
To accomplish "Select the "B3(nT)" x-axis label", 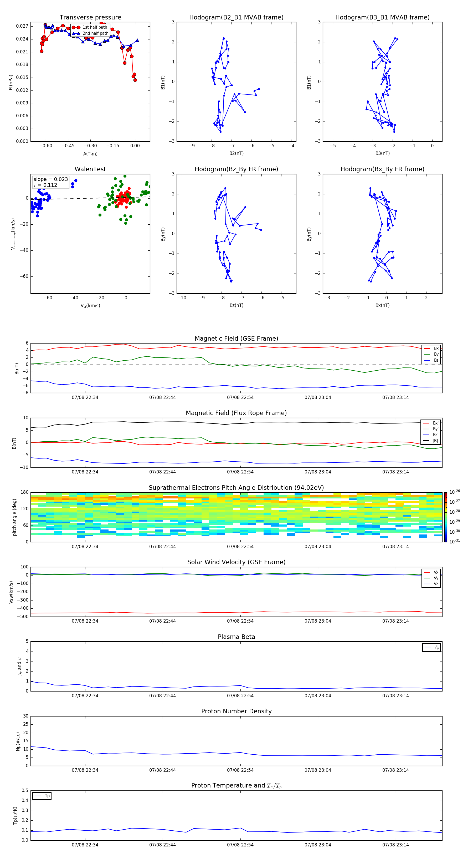I will 382,154.
